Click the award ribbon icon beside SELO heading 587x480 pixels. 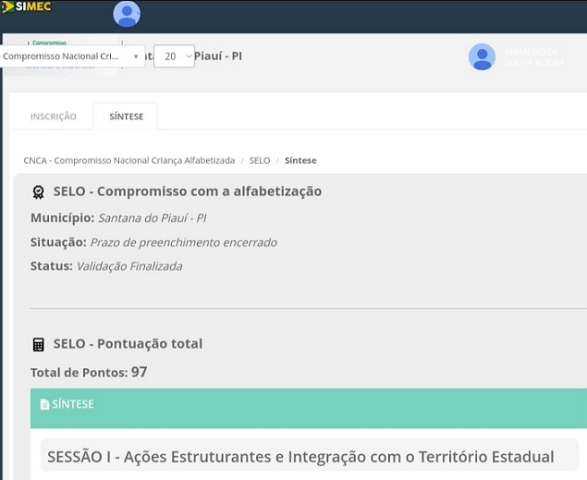(38, 192)
